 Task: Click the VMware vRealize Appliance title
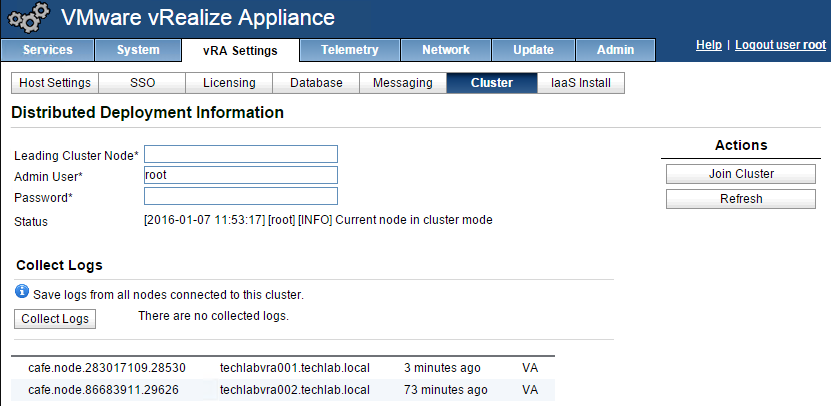click(x=198, y=17)
